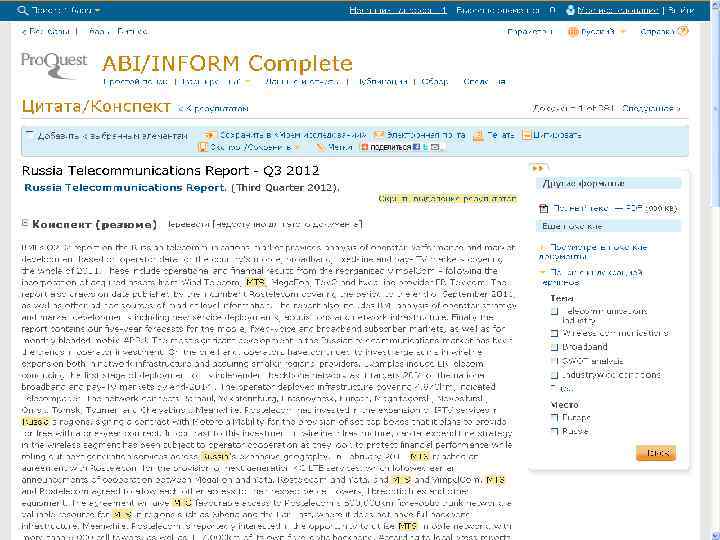The height and width of the screenshot is (540, 720).
Task: Open the Russia Telecommunications Report publication link
Action: coord(125,187)
